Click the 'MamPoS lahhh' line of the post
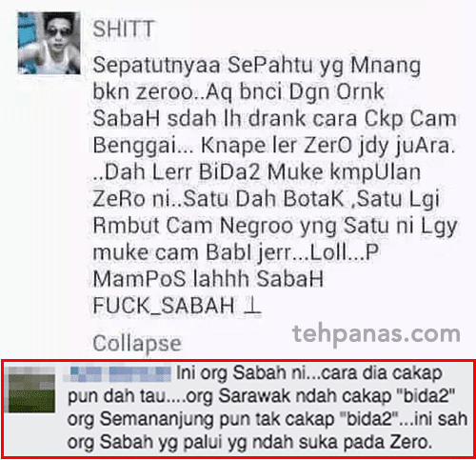This screenshot has height=460, width=476. (x=208, y=279)
